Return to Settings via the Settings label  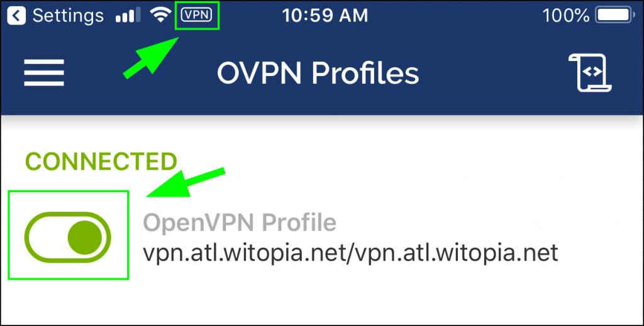pyautogui.click(x=68, y=16)
